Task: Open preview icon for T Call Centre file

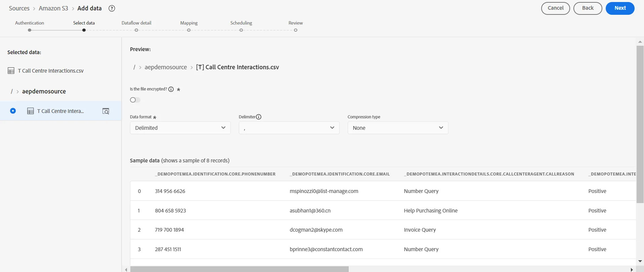Action: 105,111
